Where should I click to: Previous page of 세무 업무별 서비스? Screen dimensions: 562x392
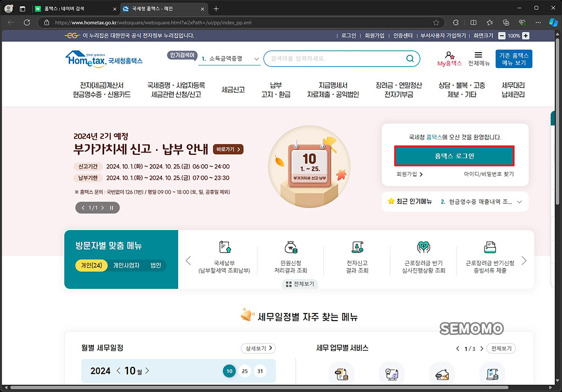tap(458, 348)
